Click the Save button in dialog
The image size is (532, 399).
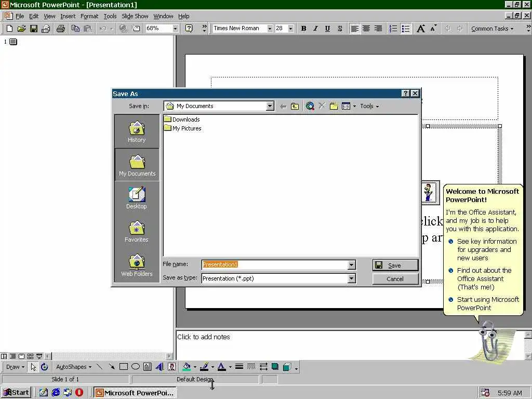tap(395, 265)
